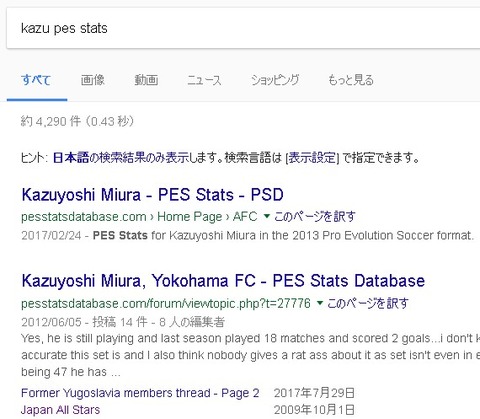Expand dropdown arrow beside viewtopic.php?t=27776 URL
480x419 pixels.
click(x=320, y=303)
